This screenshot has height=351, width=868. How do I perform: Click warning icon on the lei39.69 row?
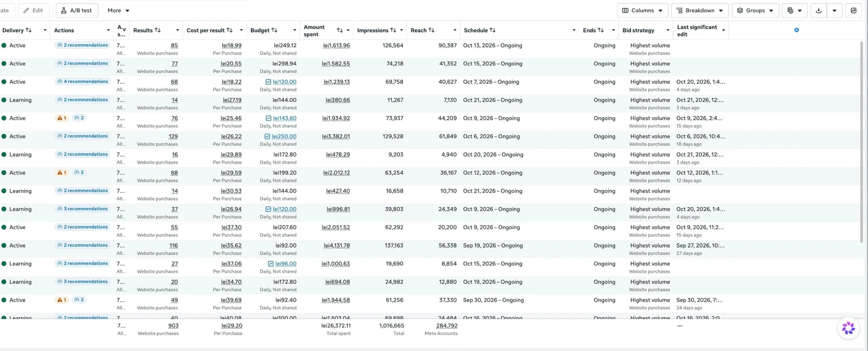[60, 300]
